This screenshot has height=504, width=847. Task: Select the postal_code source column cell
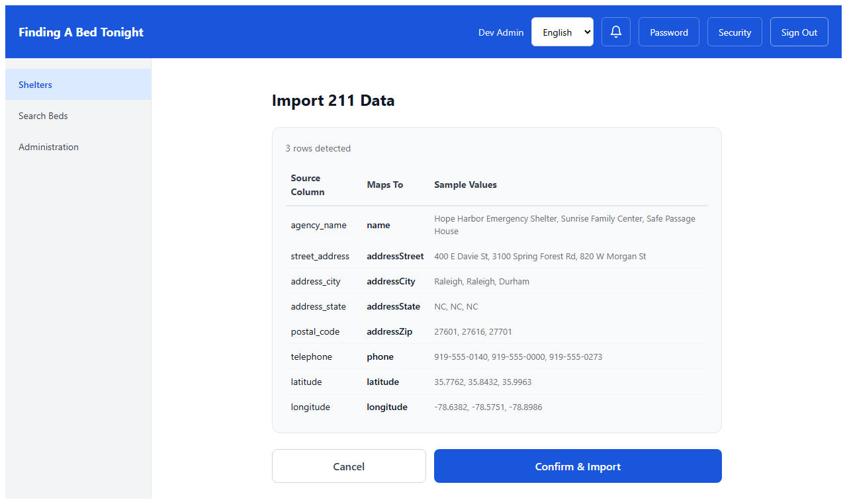click(x=316, y=331)
